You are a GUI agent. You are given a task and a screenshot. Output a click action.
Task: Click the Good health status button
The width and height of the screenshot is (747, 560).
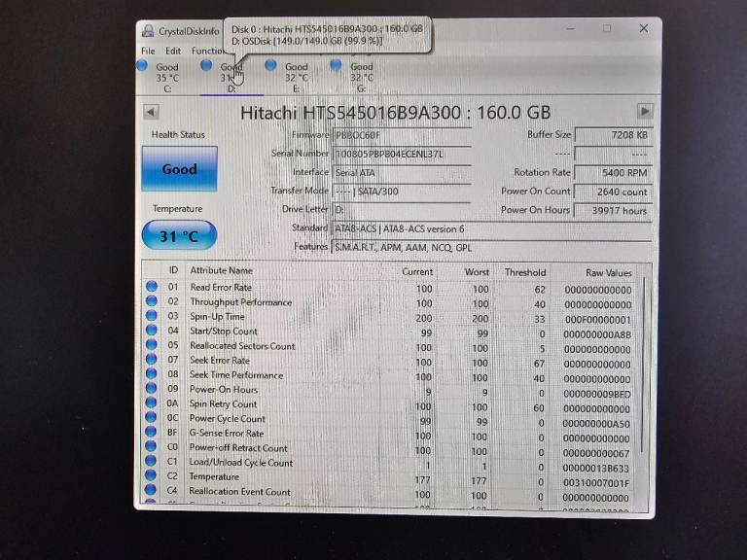click(x=180, y=169)
